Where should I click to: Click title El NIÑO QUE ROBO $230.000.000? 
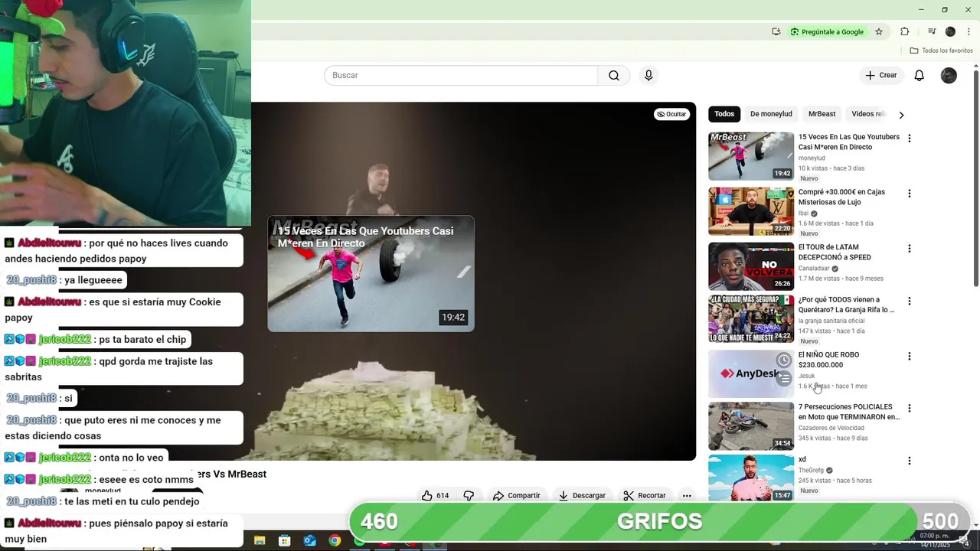click(x=828, y=360)
